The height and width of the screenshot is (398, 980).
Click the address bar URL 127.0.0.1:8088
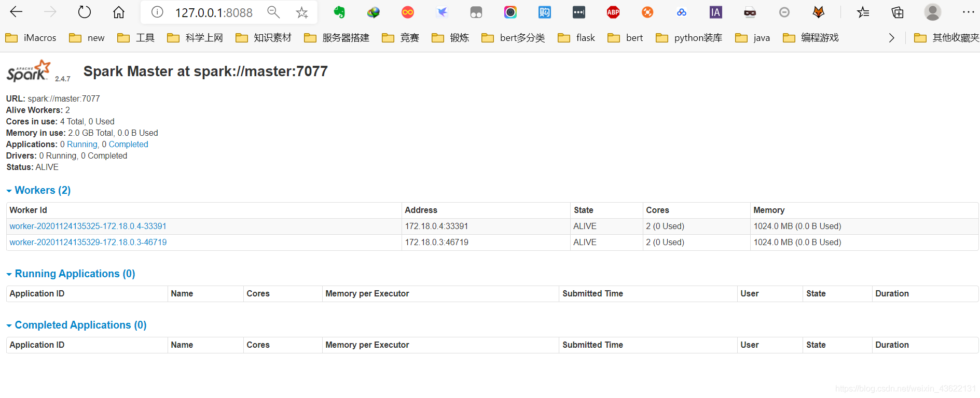click(214, 12)
